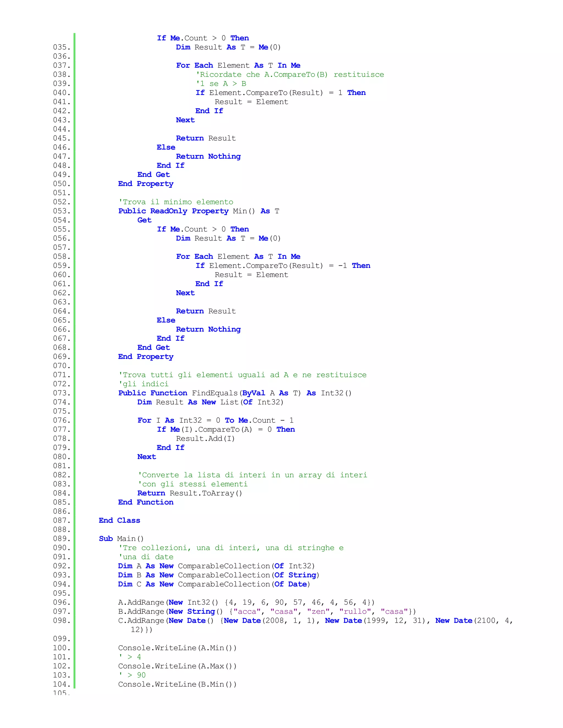Screen dimensions: 563x728
Task: Click "Console.WriteLine(A.Max())" line
Action: coord(177,666)
